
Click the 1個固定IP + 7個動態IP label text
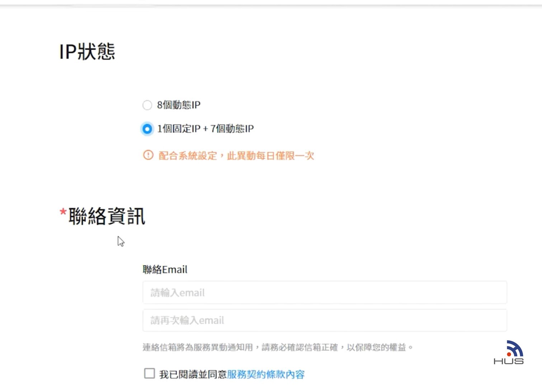[205, 129]
